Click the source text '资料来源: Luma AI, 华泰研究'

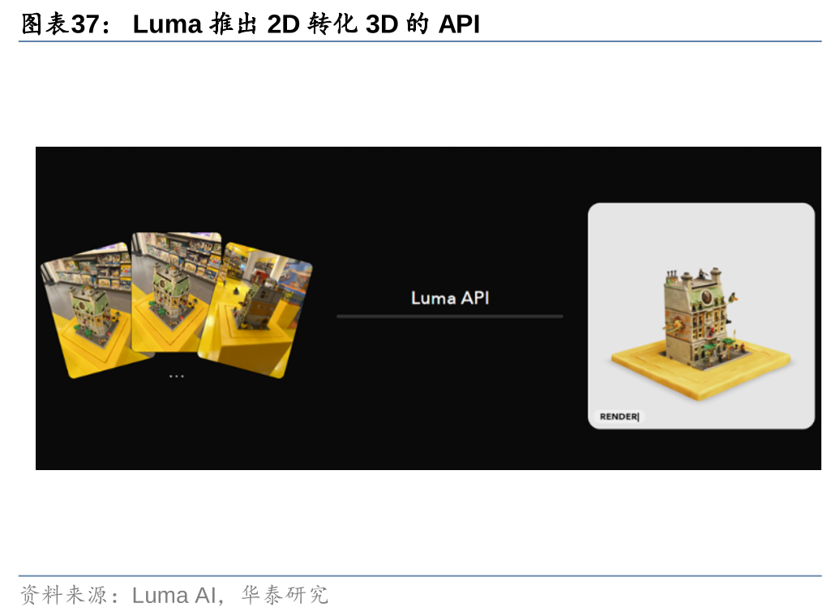click(174, 595)
